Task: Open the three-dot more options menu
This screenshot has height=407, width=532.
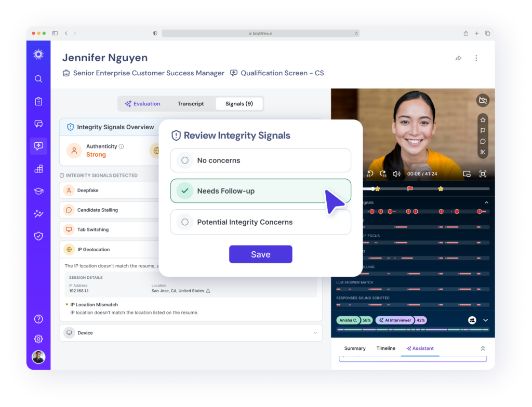Action: [x=476, y=58]
